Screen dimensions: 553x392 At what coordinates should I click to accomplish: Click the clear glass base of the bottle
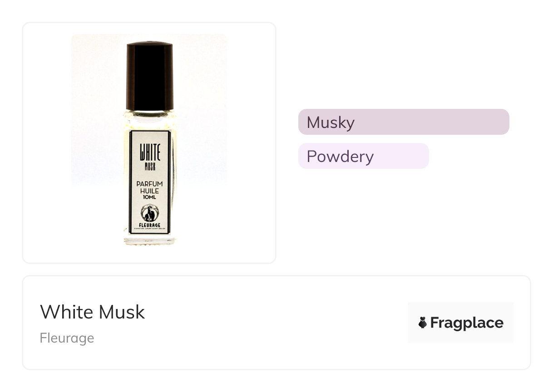coord(149,240)
